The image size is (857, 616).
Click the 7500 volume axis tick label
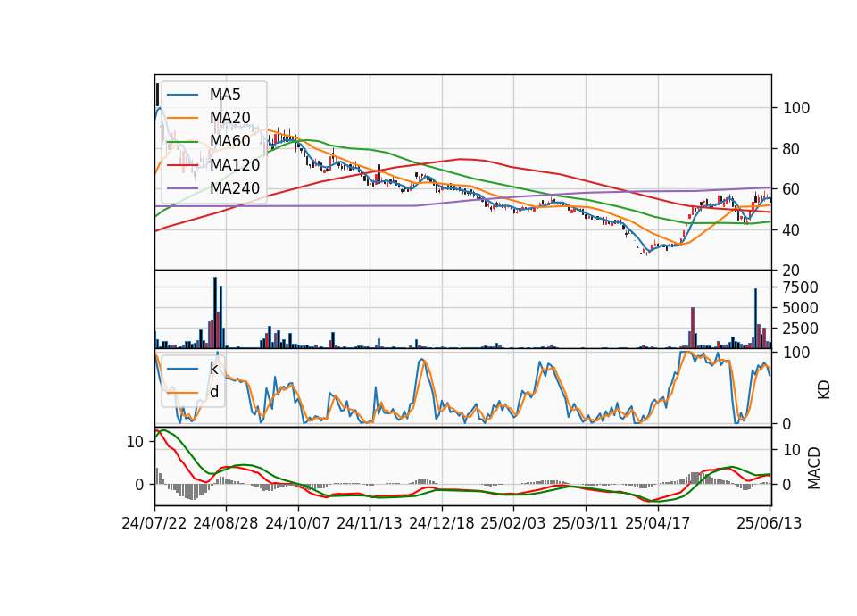coord(800,287)
